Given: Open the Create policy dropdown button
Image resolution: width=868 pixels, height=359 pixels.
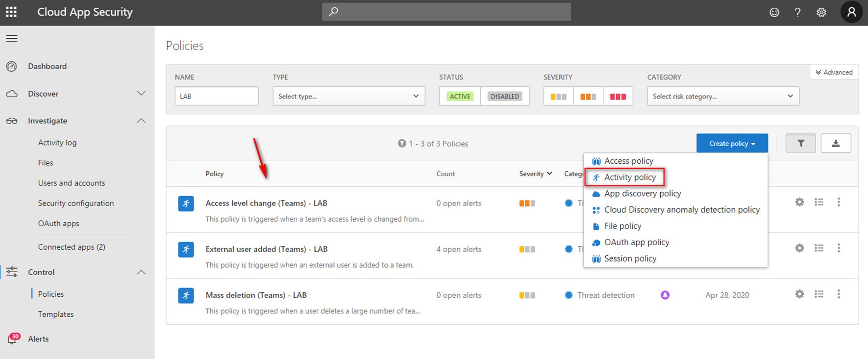Looking at the screenshot, I should (732, 143).
